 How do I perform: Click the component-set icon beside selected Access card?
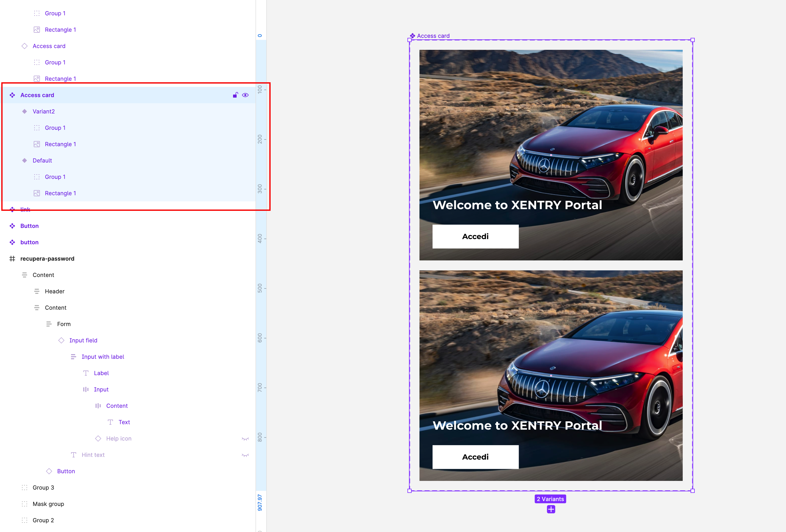tap(12, 95)
